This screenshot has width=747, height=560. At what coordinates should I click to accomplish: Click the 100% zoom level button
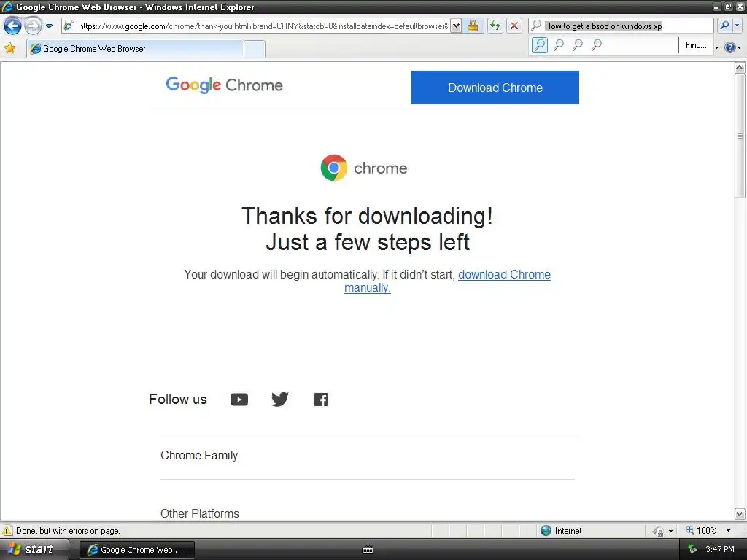pos(701,531)
